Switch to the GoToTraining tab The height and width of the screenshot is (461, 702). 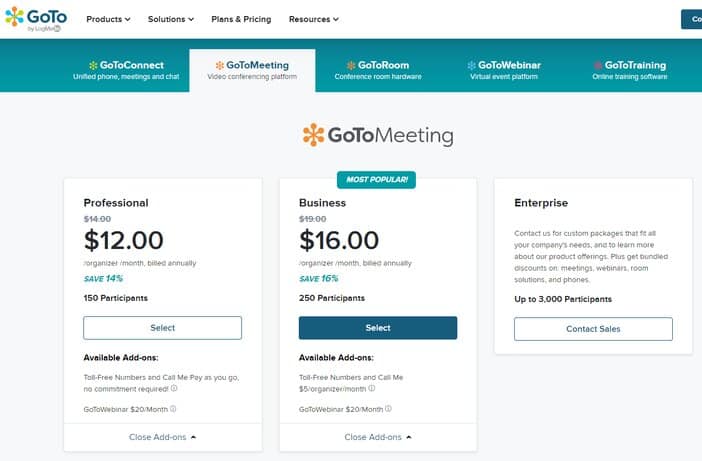pyautogui.click(x=630, y=70)
